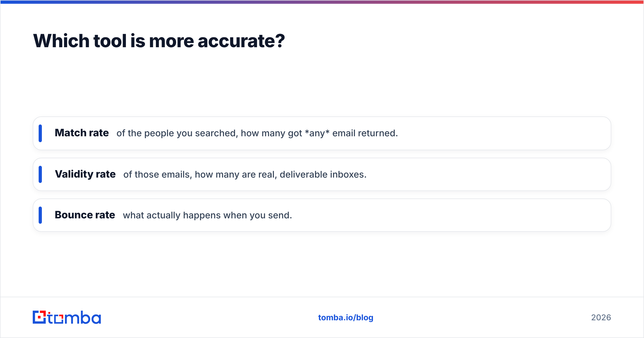Click the *any* emphasized word
The height and width of the screenshot is (338, 644).
(x=317, y=133)
